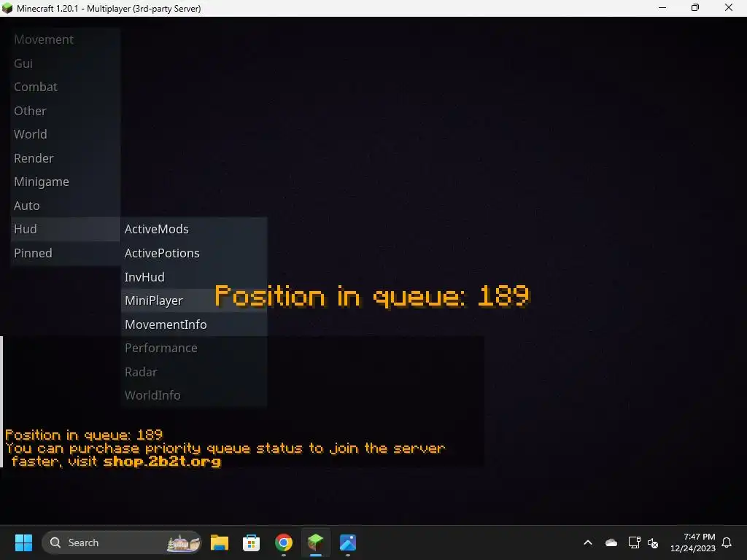Click the Minecraft icon in the taskbar
Image resolution: width=747 pixels, height=560 pixels.
[x=315, y=542]
